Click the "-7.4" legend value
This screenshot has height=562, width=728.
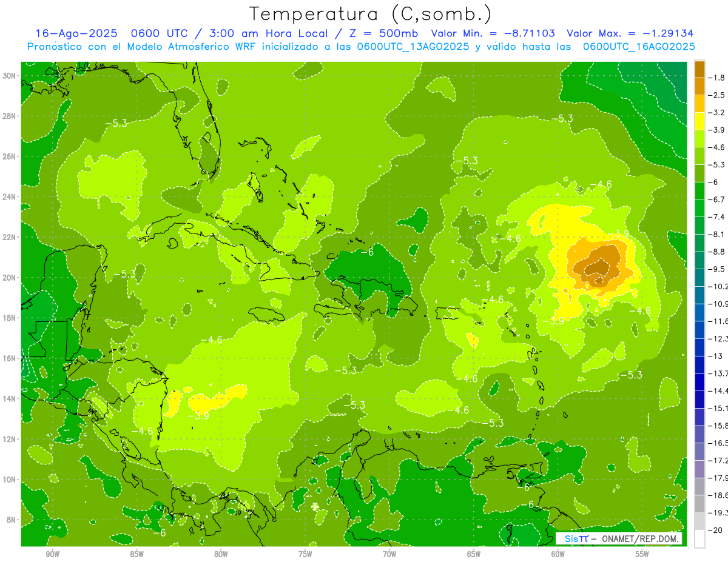click(717, 217)
